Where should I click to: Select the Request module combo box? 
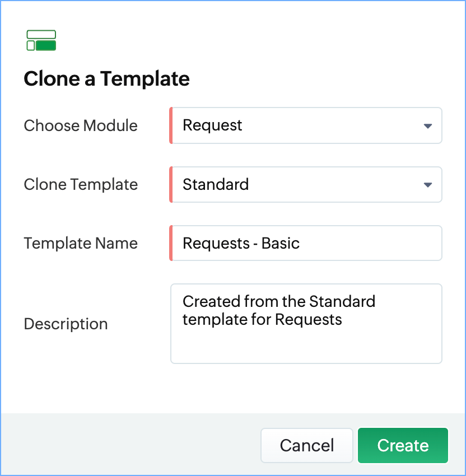(x=306, y=125)
